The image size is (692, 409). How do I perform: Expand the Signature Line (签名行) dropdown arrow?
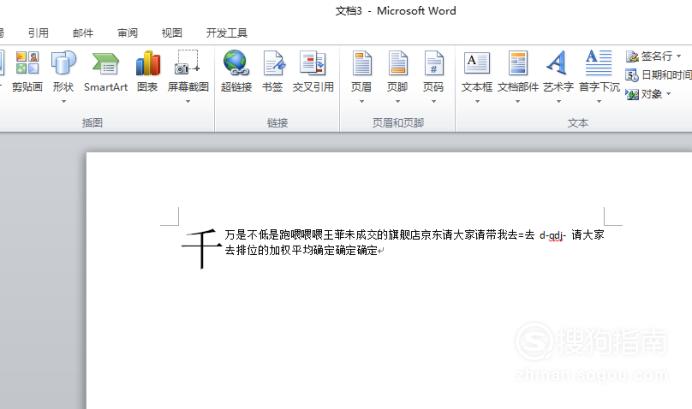tap(679, 56)
